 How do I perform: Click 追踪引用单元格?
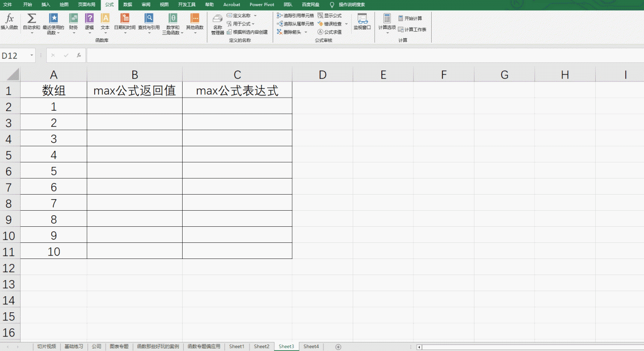[x=295, y=16]
